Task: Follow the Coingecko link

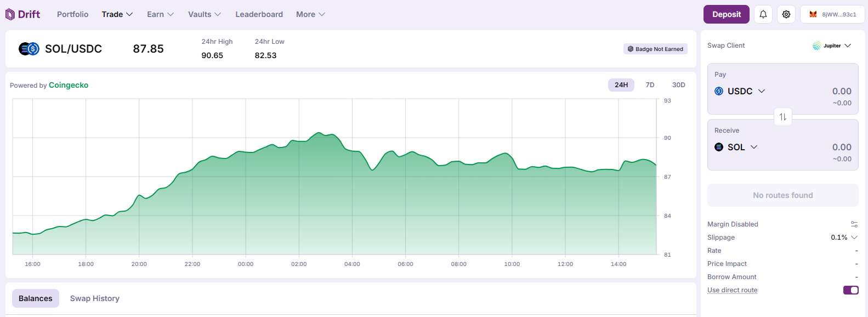Action: coord(69,85)
